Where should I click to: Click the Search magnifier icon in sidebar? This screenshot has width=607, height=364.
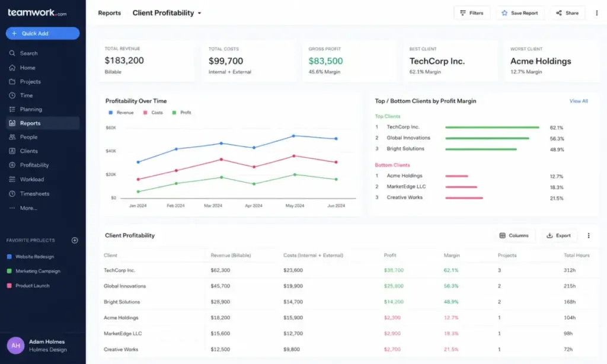pos(12,53)
